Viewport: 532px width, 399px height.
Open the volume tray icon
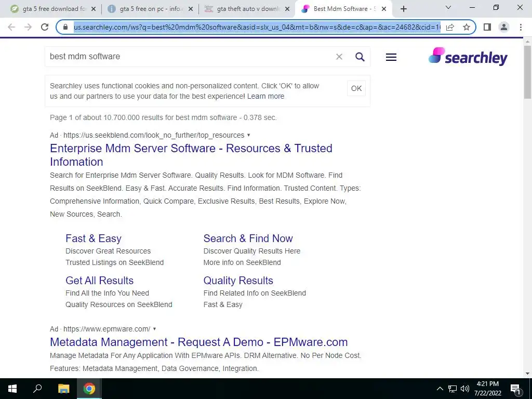click(464, 389)
